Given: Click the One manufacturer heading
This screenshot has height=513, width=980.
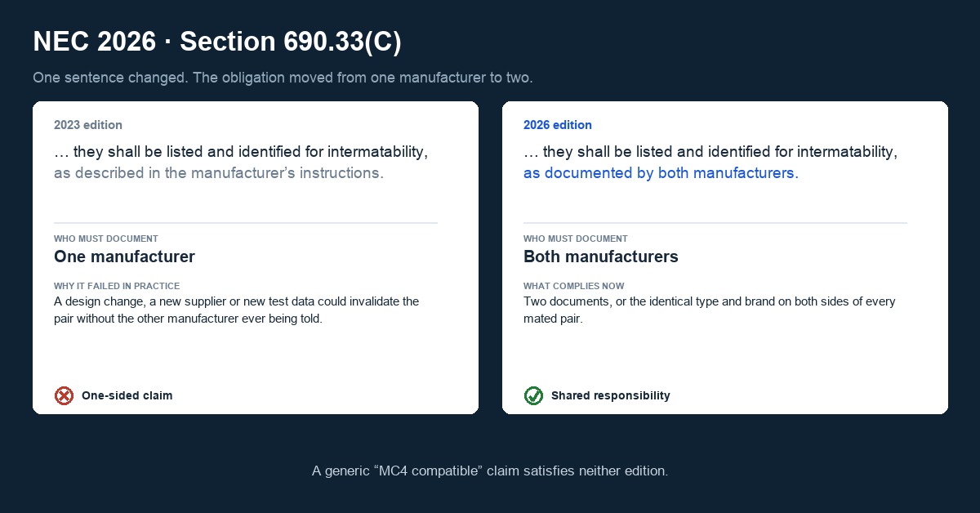Looking at the screenshot, I should point(124,256).
